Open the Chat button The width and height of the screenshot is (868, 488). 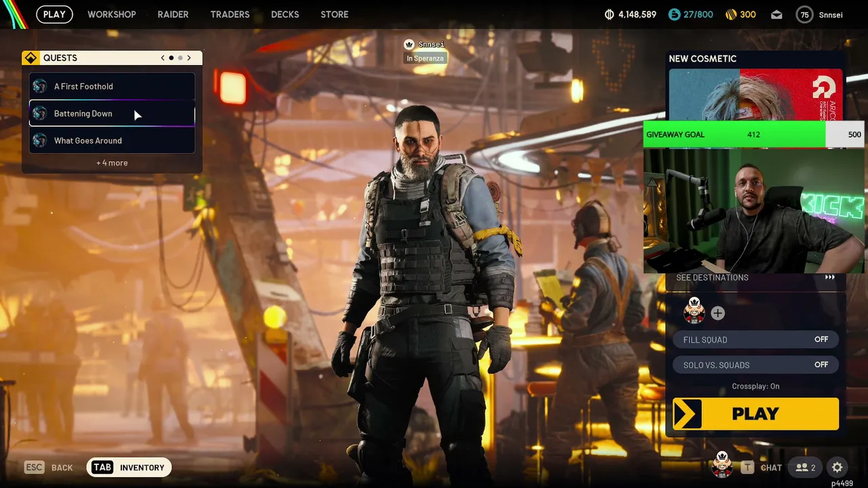pyautogui.click(x=771, y=468)
